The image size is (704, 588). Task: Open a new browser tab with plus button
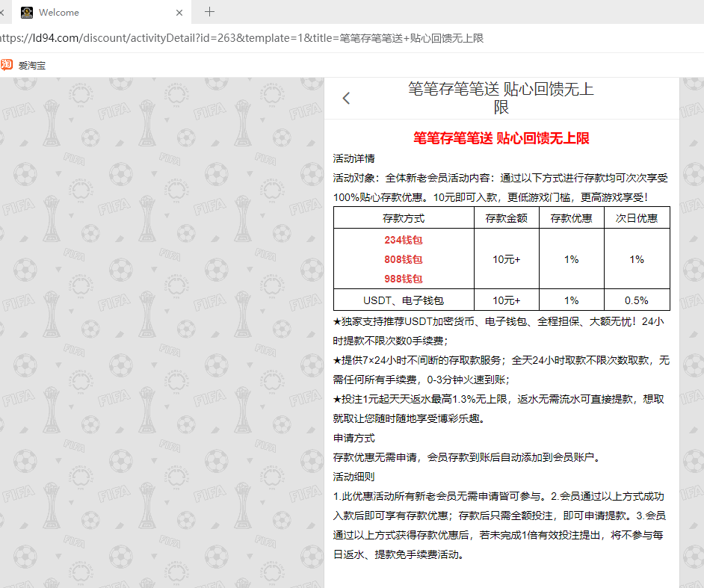pyautogui.click(x=210, y=12)
